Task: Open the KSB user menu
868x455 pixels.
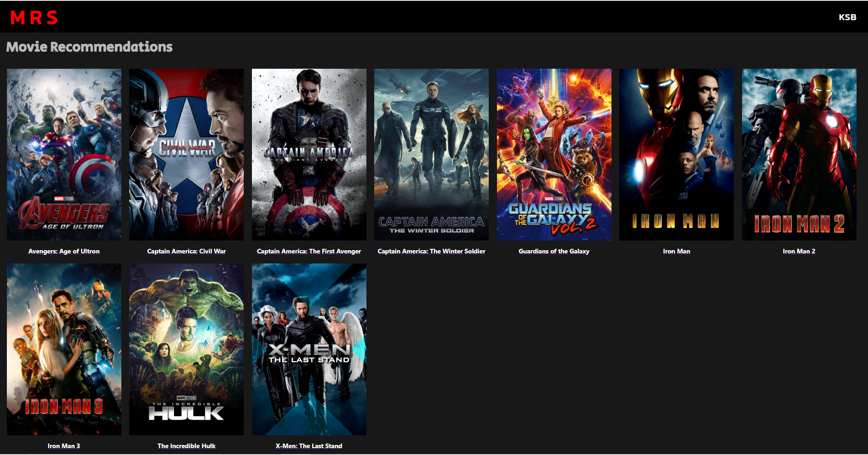Action: (x=847, y=17)
